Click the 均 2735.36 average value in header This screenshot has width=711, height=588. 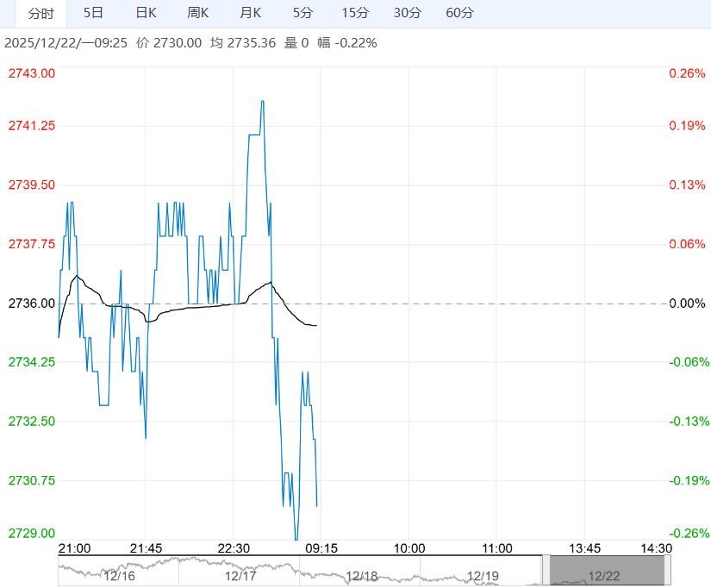[x=243, y=42]
